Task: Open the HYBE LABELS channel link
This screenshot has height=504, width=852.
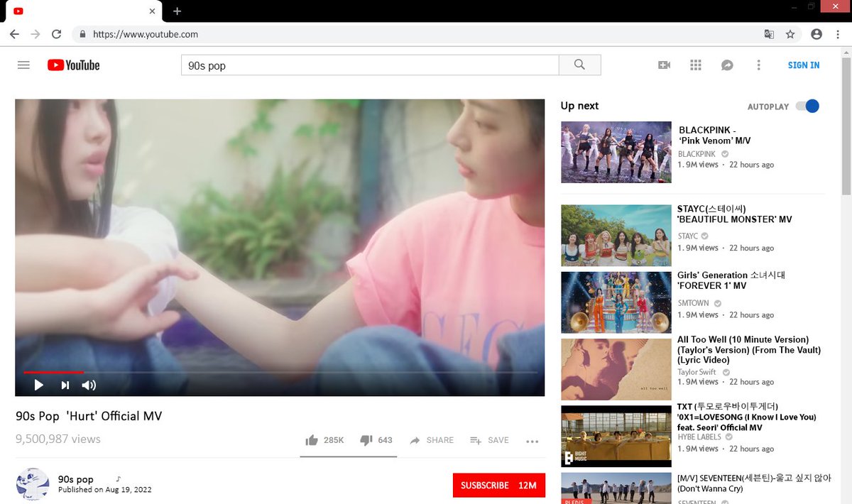Action: click(x=700, y=437)
